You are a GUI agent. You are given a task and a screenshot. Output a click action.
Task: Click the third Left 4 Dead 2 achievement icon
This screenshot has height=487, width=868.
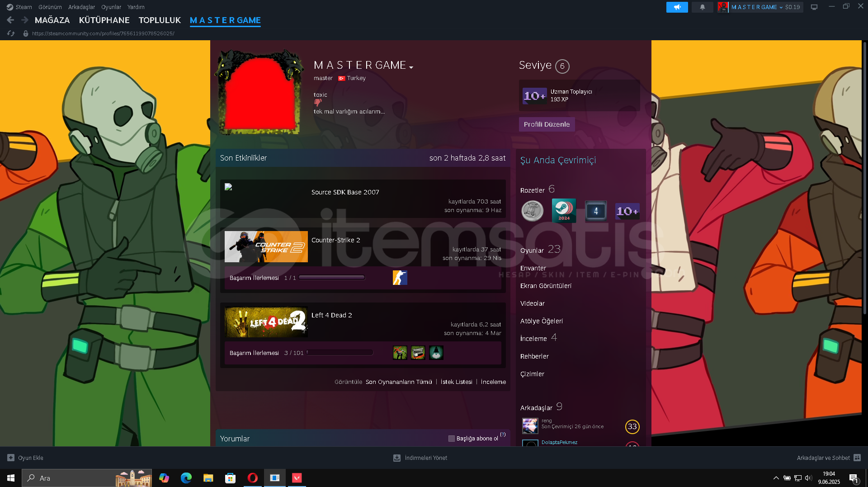pyautogui.click(x=436, y=353)
